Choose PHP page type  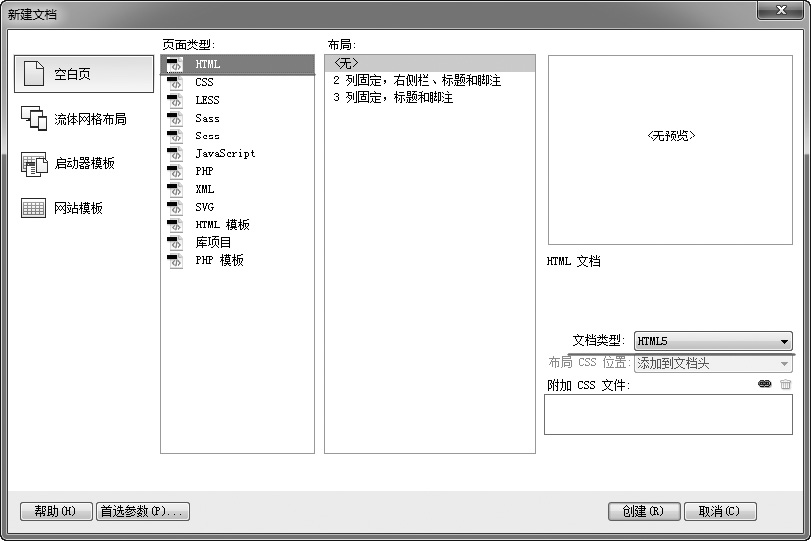[237, 171]
